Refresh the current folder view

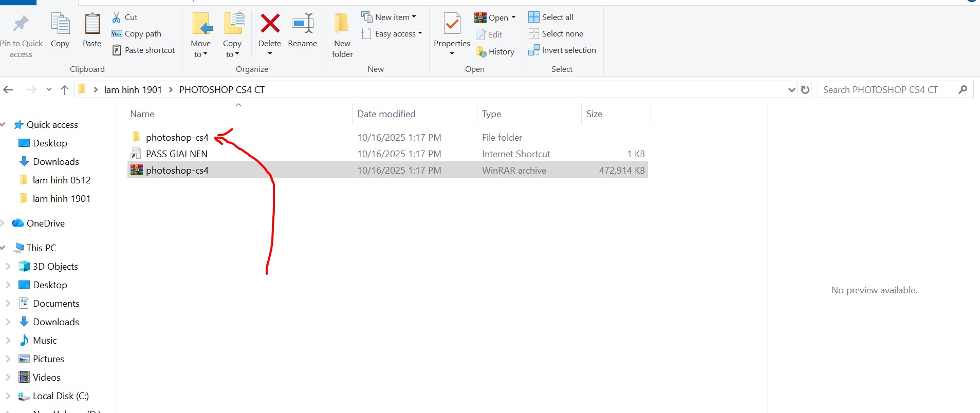click(x=805, y=90)
